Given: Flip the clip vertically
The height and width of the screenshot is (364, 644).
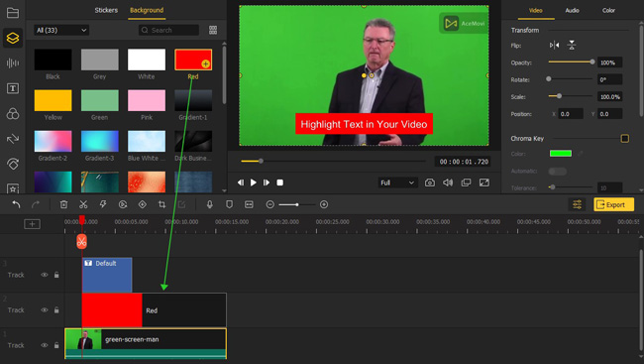Looking at the screenshot, I should [572, 46].
